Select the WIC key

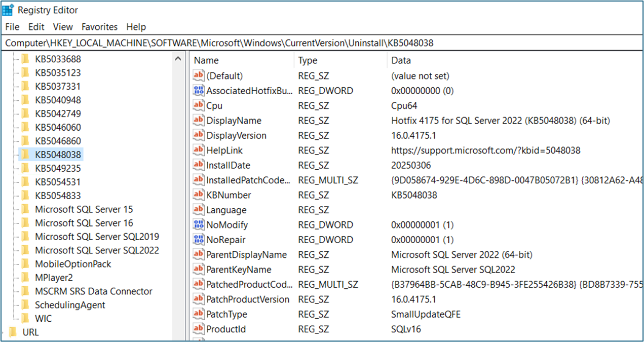[x=43, y=319]
